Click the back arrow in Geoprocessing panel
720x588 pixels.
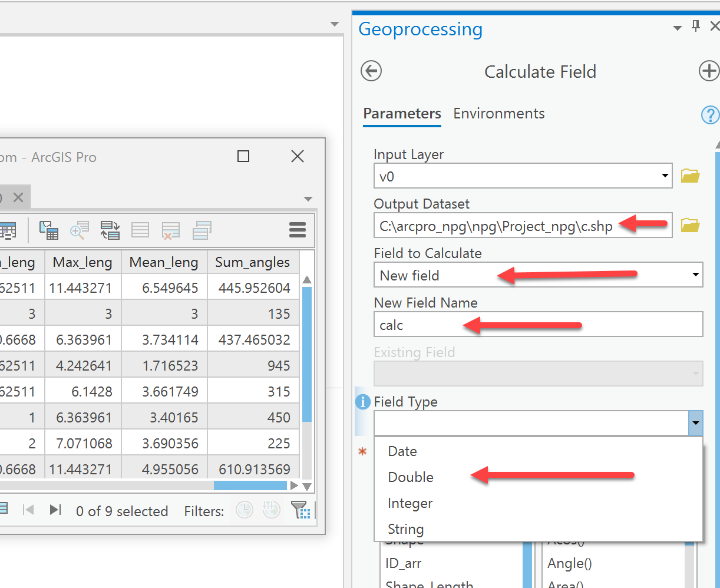pyautogui.click(x=371, y=71)
